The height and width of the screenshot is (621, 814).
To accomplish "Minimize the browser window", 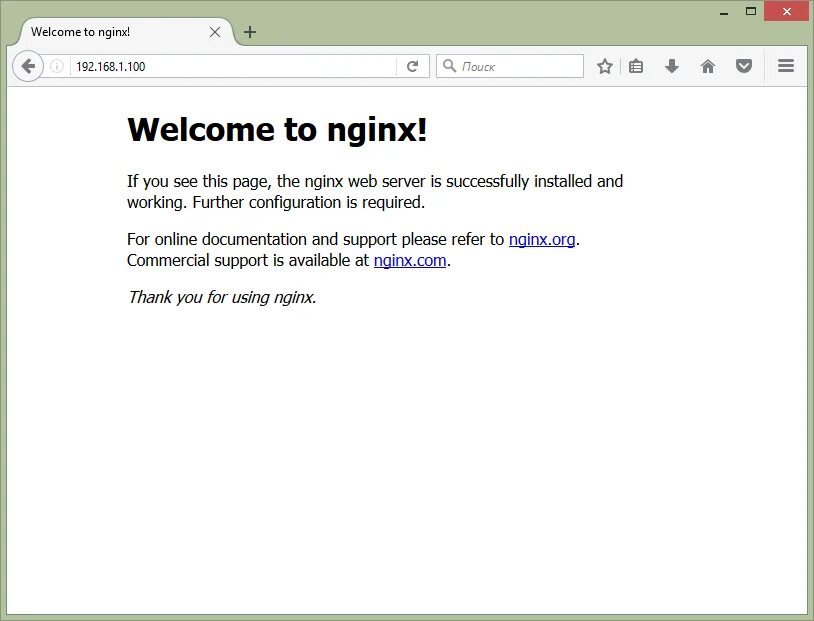I will point(724,12).
